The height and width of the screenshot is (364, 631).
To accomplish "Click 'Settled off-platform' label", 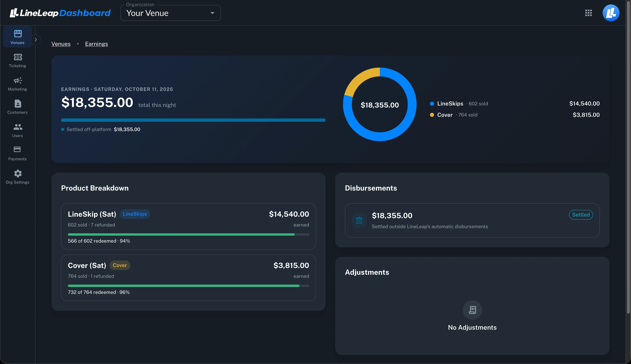I will [89, 129].
